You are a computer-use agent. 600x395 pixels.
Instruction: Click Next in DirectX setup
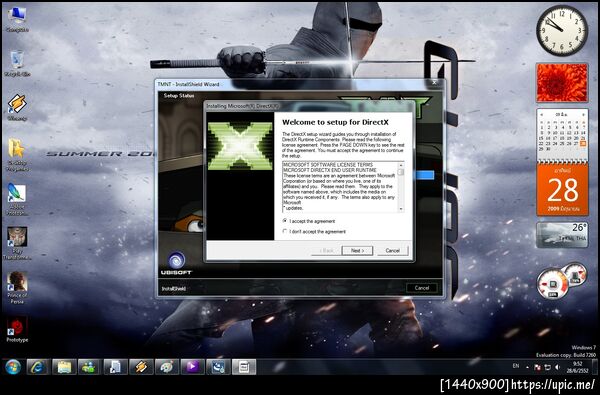point(357,250)
